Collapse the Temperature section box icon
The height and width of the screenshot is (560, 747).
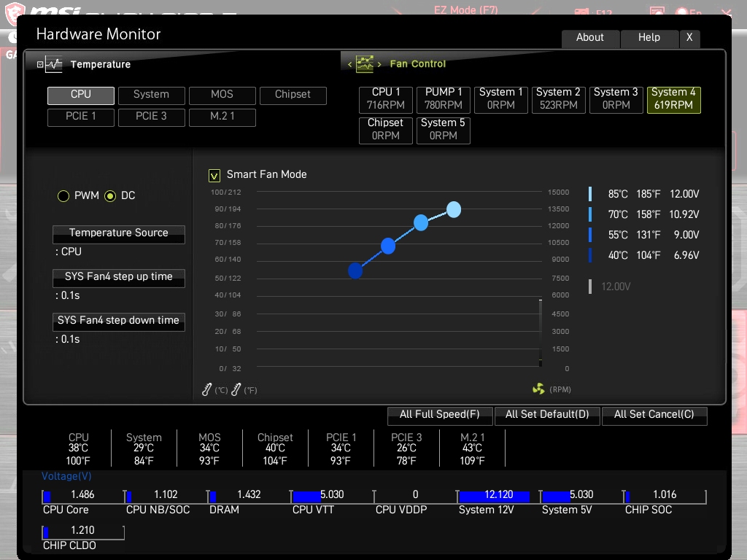click(x=40, y=64)
